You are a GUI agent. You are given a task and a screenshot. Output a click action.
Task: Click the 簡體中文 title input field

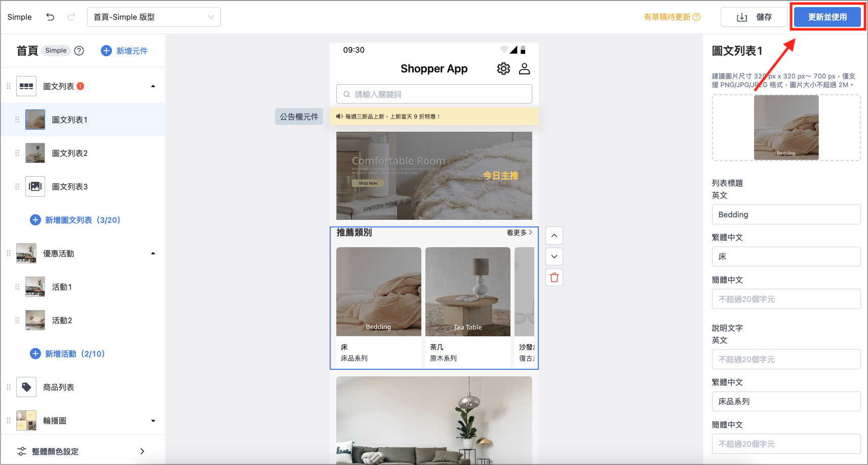tap(786, 299)
